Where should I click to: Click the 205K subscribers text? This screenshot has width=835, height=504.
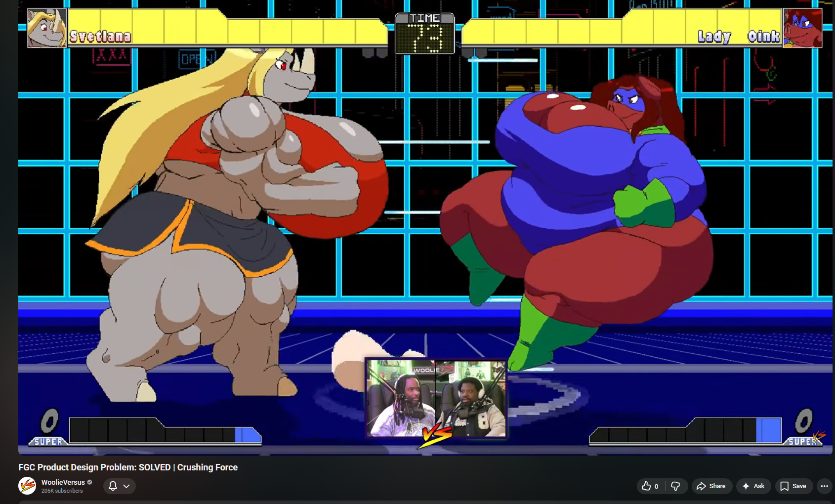click(62, 491)
